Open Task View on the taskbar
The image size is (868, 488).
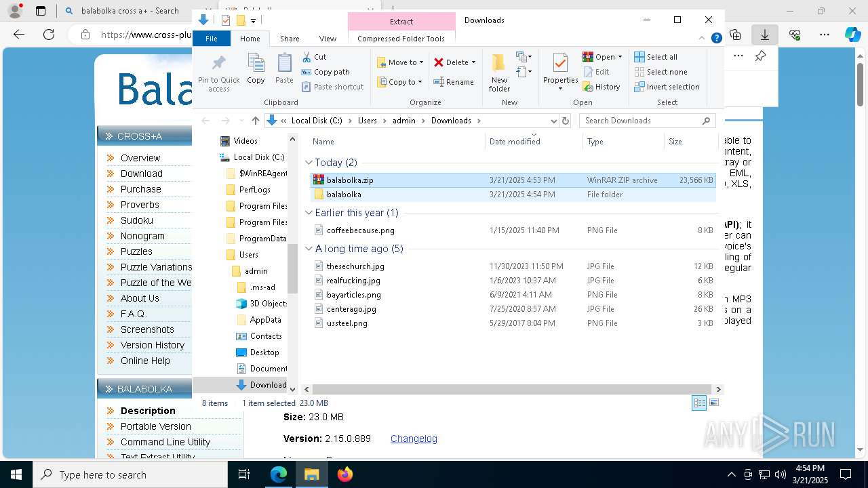(x=244, y=474)
